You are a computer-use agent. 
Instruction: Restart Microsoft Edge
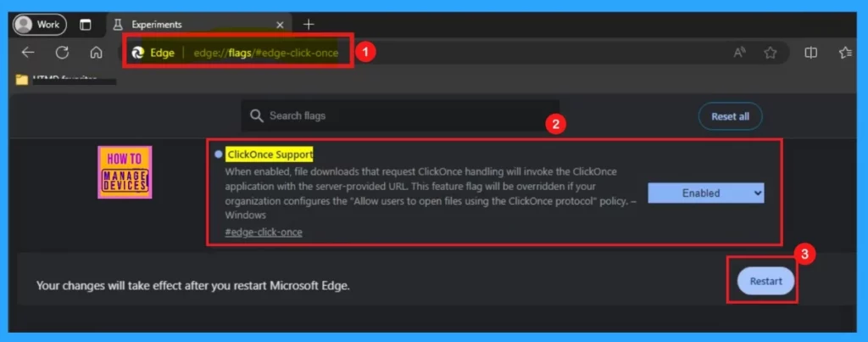pos(765,281)
